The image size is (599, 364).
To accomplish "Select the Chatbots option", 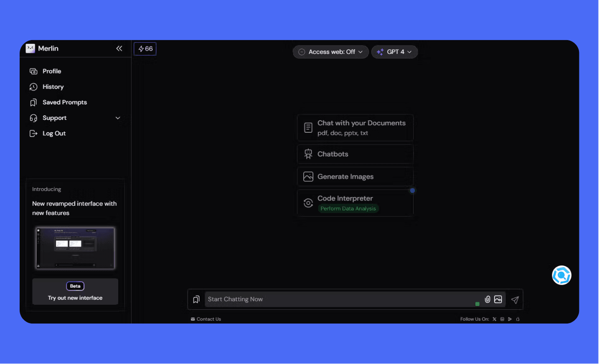I will pyautogui.click(x=355, y=154).
